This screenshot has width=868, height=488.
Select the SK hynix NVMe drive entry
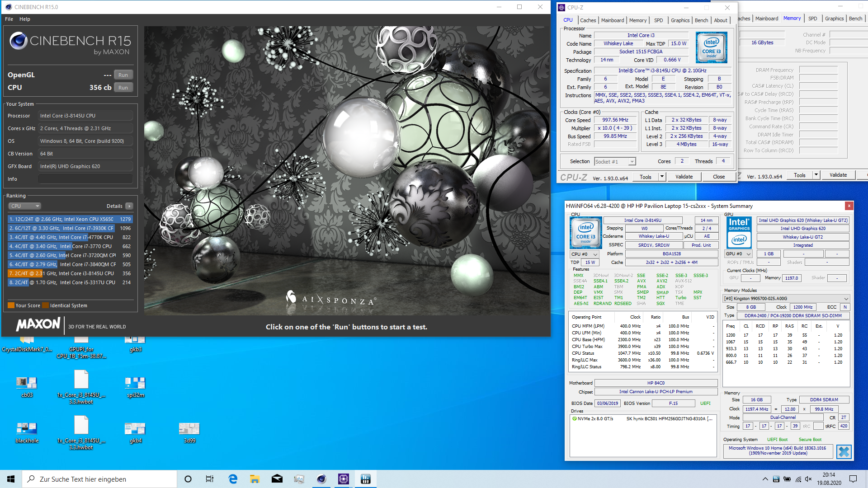pyautogui.click(x=642, y=419)
